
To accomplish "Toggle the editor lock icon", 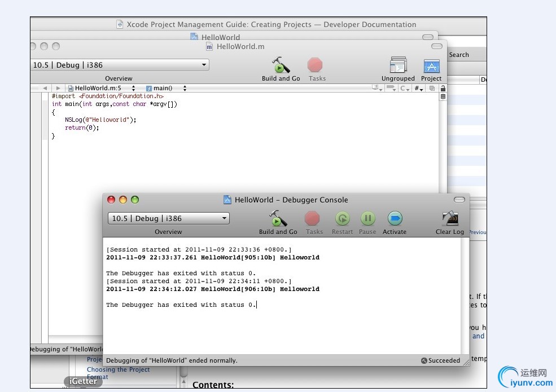I will pos(443,88).
